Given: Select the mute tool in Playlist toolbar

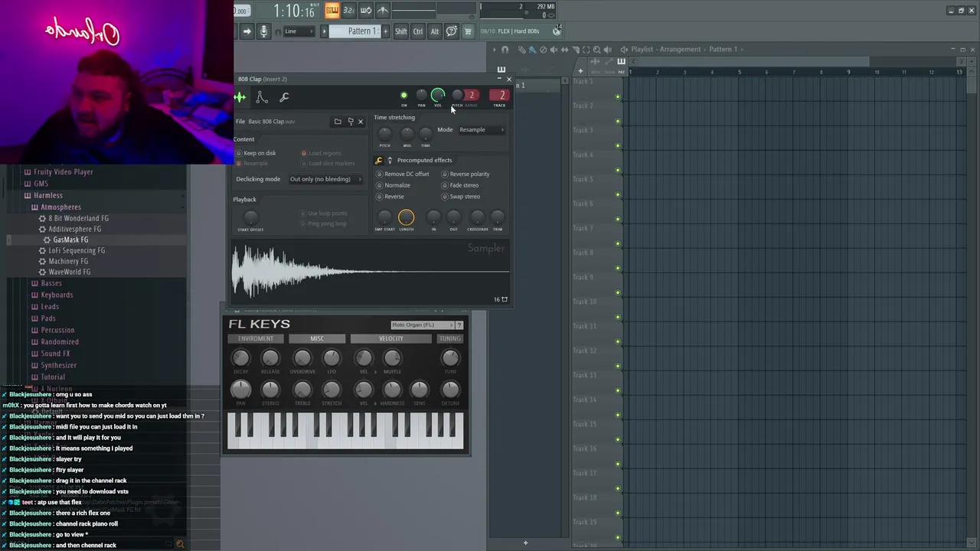Looking at the screenshot, I should pos(554,50).
